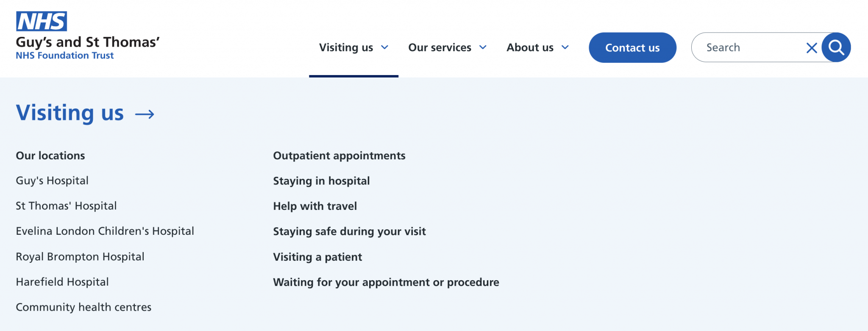
Task: Click the magnifying glass search button
Action: [836, 47]
